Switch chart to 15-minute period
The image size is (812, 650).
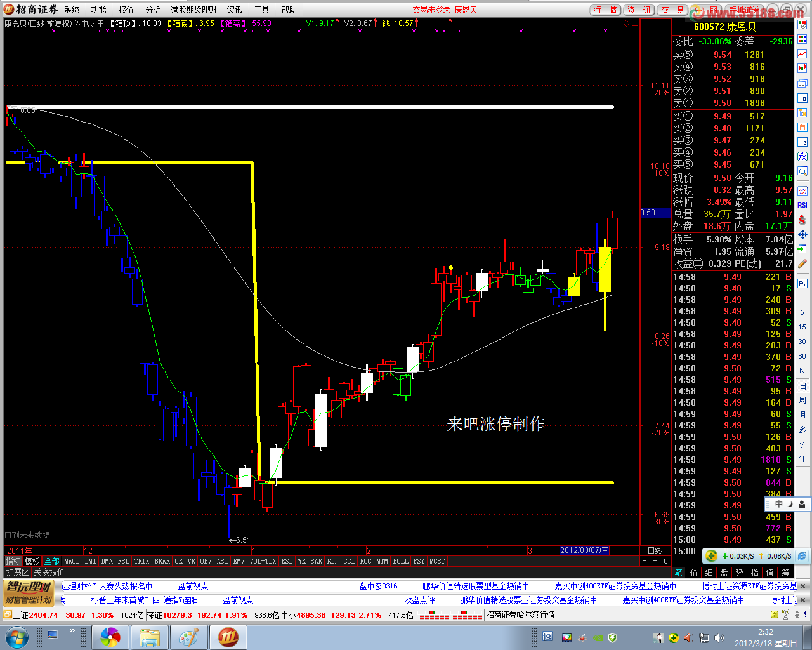point(802,328)
